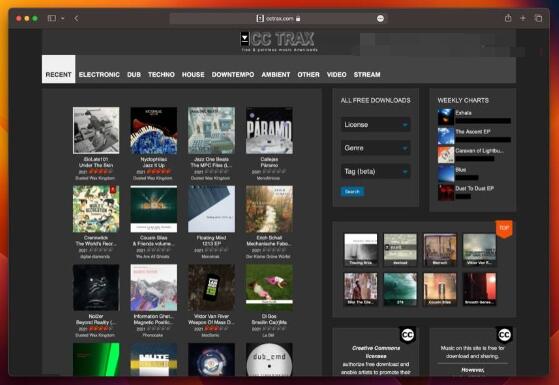Open Exhale in Weekly Charts
The image size is (559, 385).
click(x=463, y=113)
